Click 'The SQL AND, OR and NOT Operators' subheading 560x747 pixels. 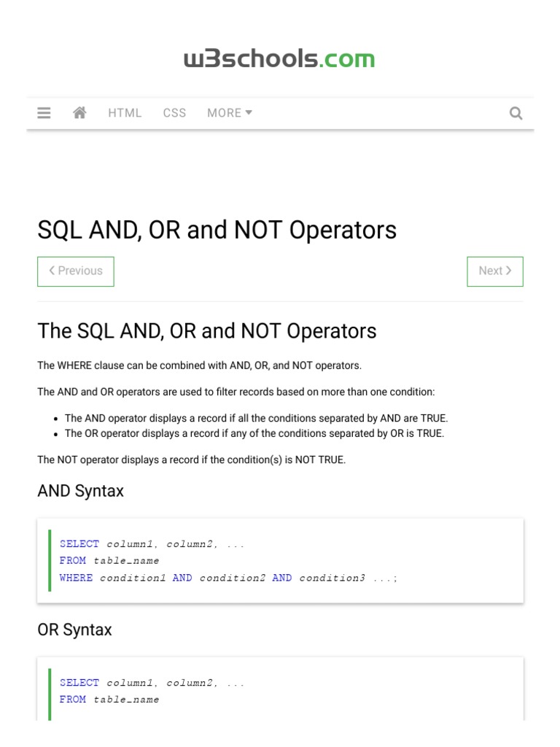207,331
